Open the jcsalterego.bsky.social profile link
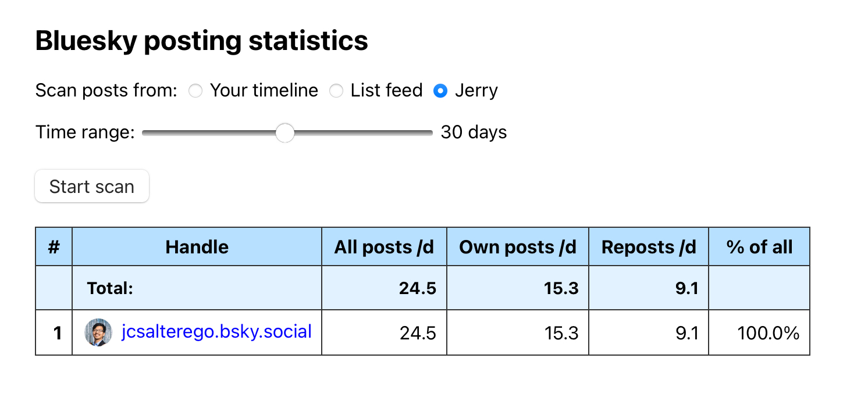This screenshot has height=401, width=868. coord(216,332)
